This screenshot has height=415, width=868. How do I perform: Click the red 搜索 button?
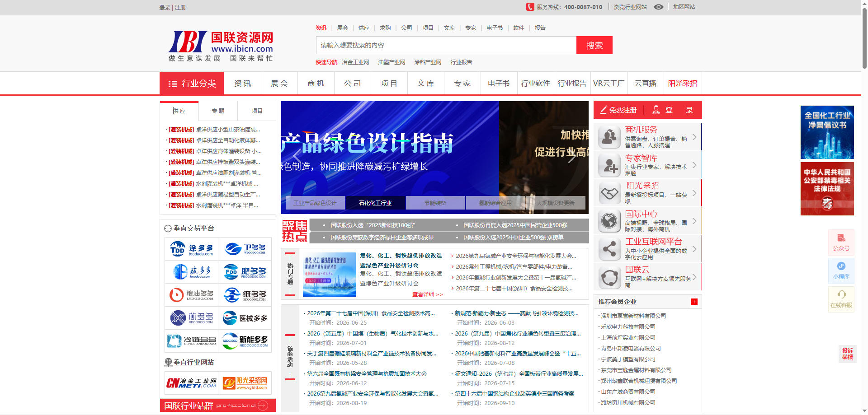click(x=594, y=45)
